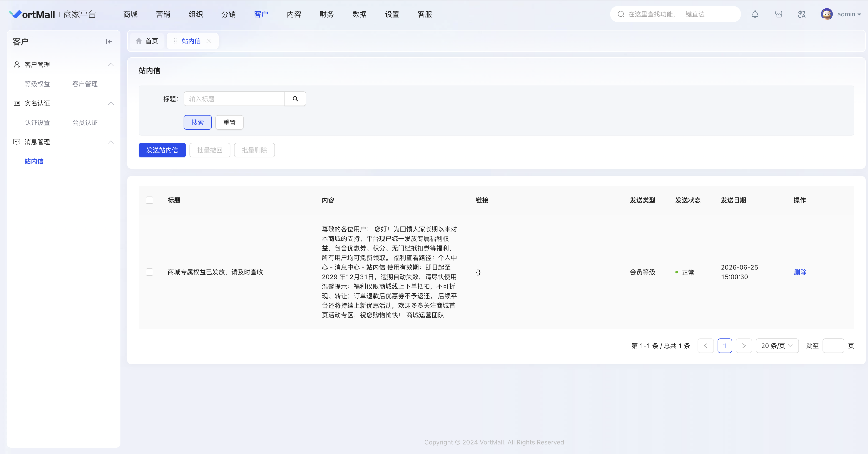The image size is (868, 454).
Task: Open the 组织 top menu
Action: coord(196,14)
